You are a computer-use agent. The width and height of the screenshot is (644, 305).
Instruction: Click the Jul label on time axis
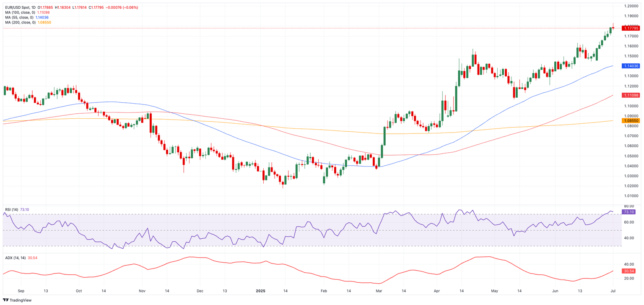613,290
